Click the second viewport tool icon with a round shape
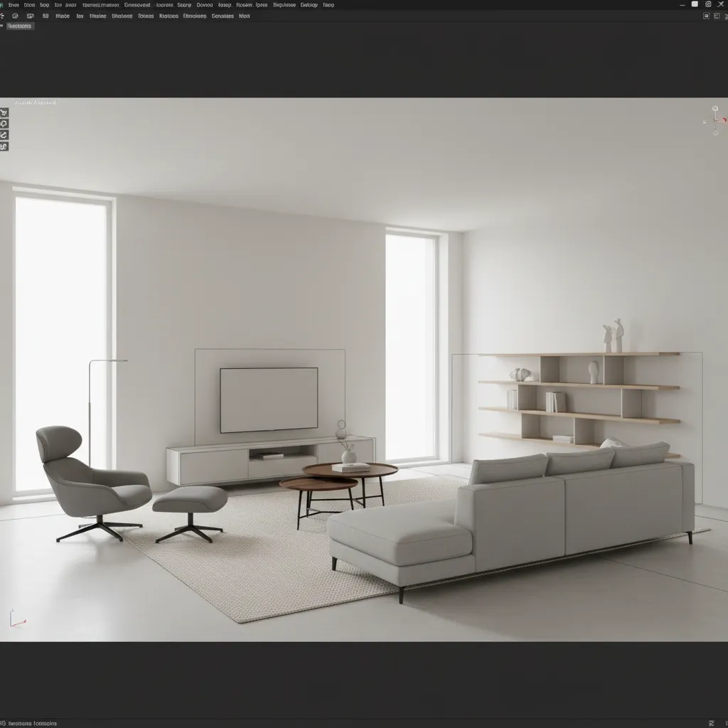Viewport: 728px width, 728px height. pyautogui.click(x=4, y=124)
